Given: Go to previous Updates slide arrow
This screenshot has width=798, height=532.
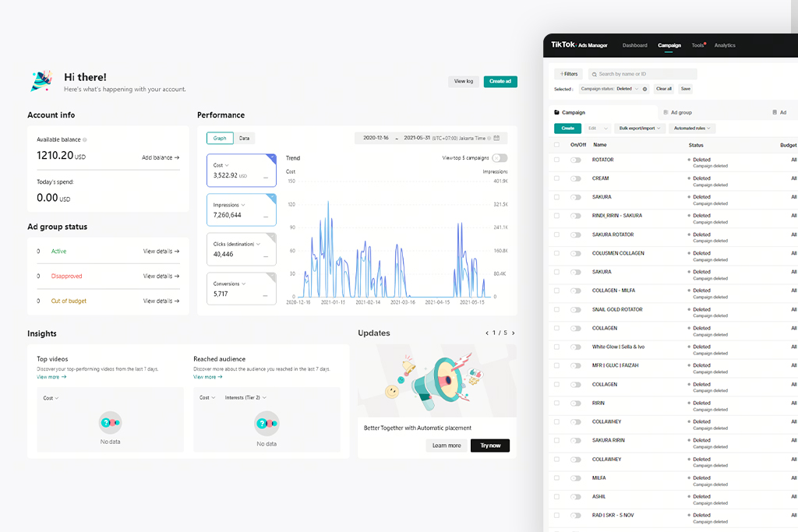Looking at the screenshot, I should point(487,333).
